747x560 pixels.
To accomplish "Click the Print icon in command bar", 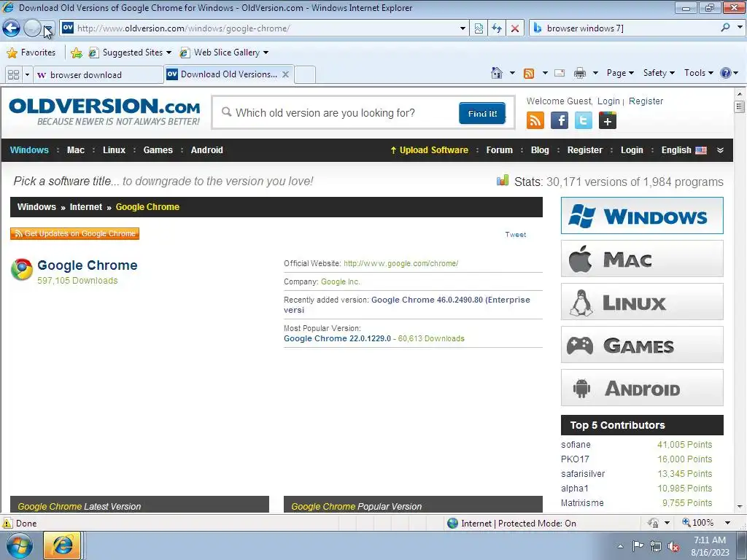I will click(580, 73).
